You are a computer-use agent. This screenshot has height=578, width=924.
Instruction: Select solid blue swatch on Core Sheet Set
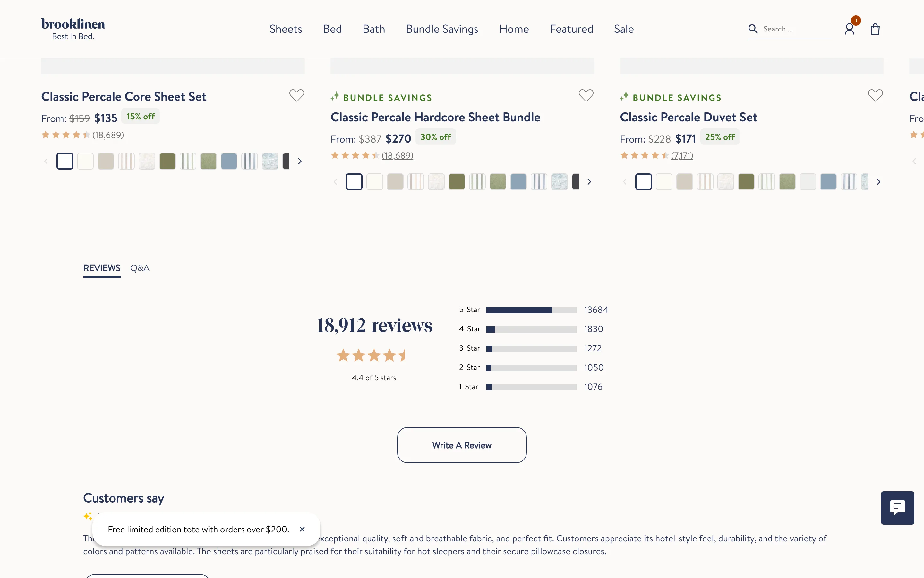(229, 161)
